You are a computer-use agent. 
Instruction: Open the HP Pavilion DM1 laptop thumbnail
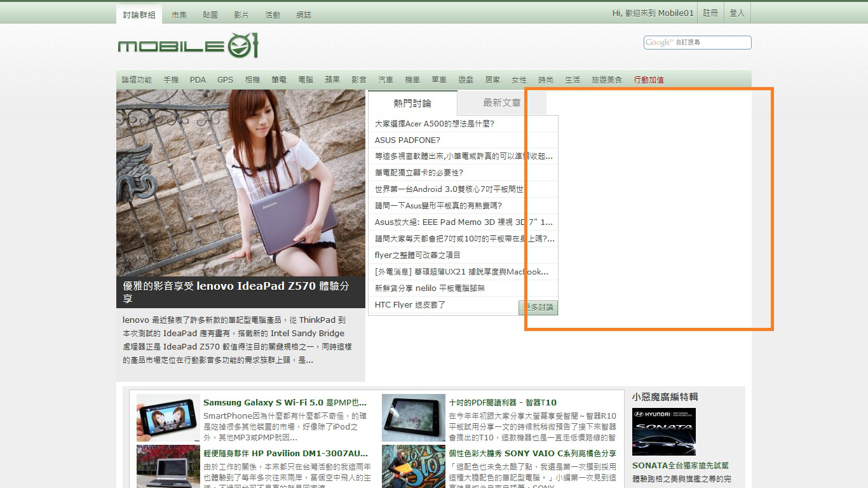coord(168,466)
